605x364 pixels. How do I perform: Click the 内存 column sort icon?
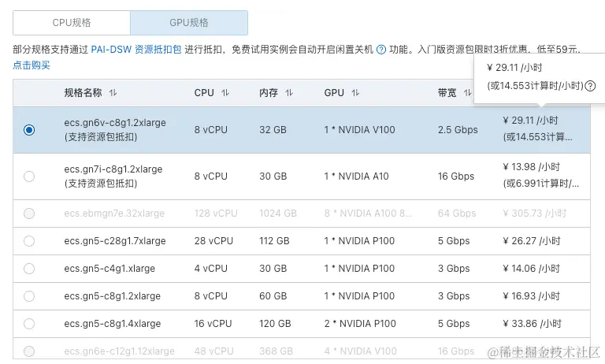[289, 93]
